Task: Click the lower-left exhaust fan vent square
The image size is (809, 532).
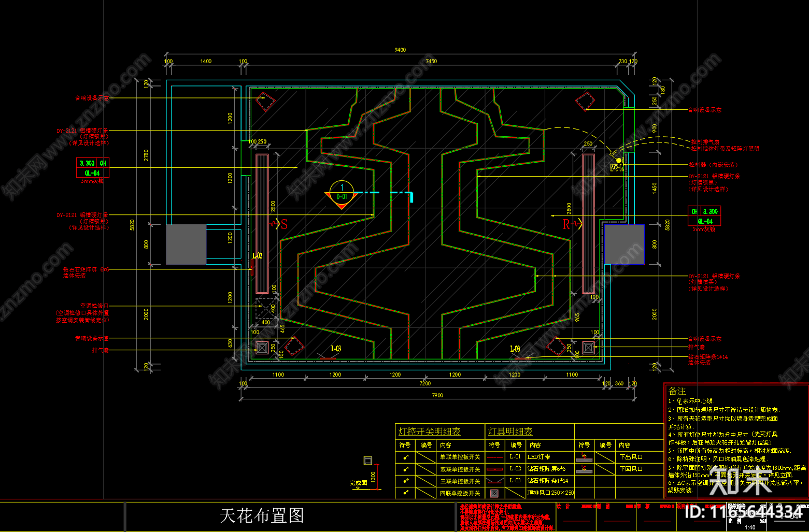Action: pyautogui.click(x=262, y=348)
